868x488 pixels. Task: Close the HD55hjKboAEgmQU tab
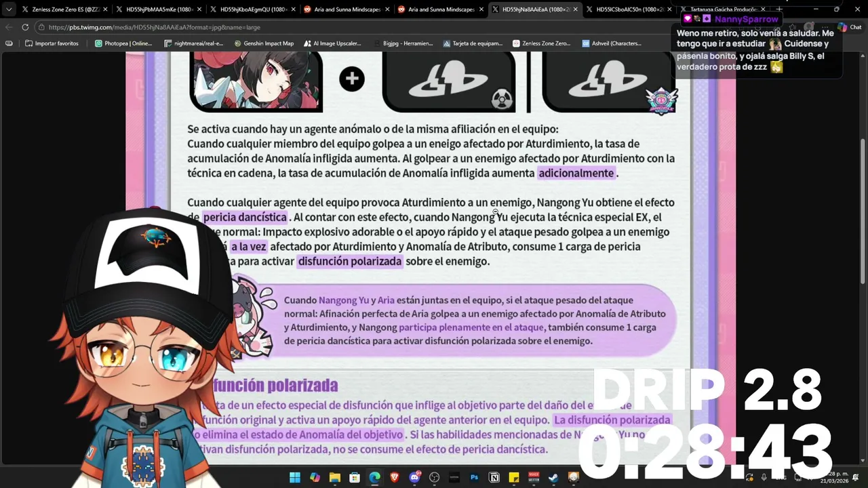pyautogui.click(x=294, y=9)
